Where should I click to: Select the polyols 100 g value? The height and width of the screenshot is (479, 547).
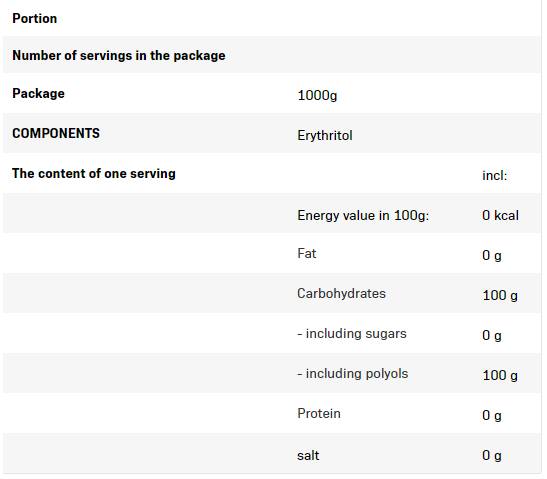[500, 376]
